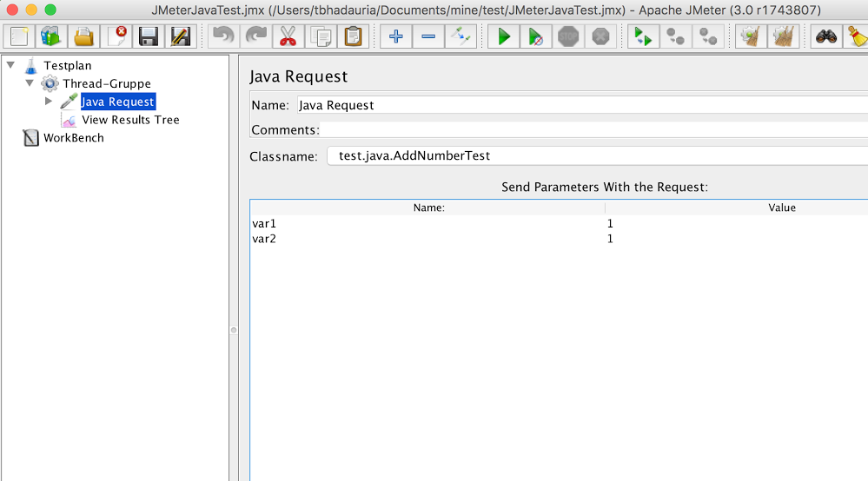Viewport: 868px width, 481px height.
Task: Select Java Request tree item
Action: click(x=118, y=102)
